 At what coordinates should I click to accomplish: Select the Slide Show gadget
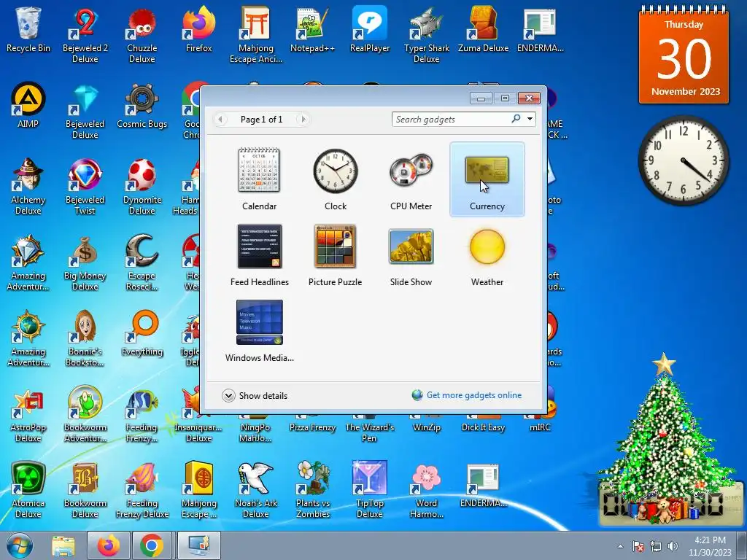[411, 255]
